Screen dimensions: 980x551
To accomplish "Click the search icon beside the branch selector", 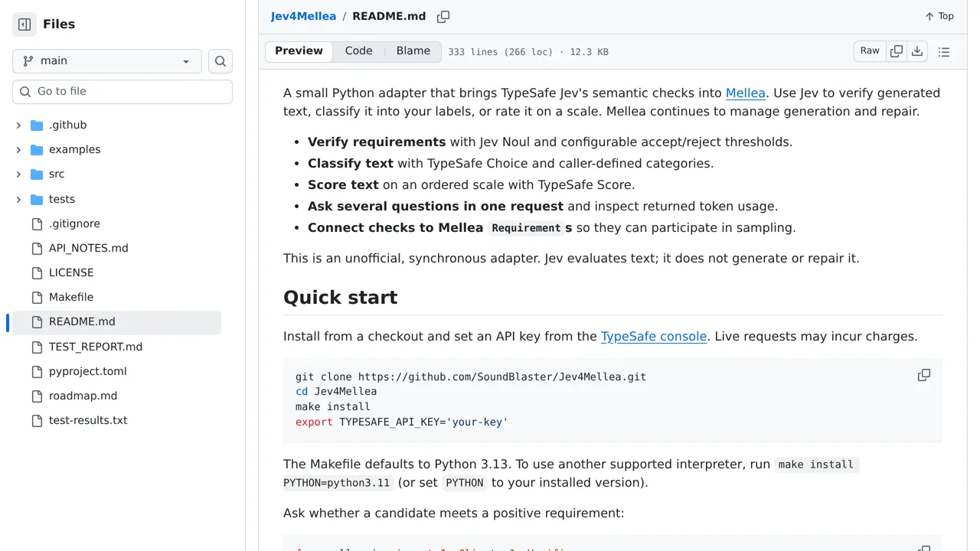I will [220, 61].
